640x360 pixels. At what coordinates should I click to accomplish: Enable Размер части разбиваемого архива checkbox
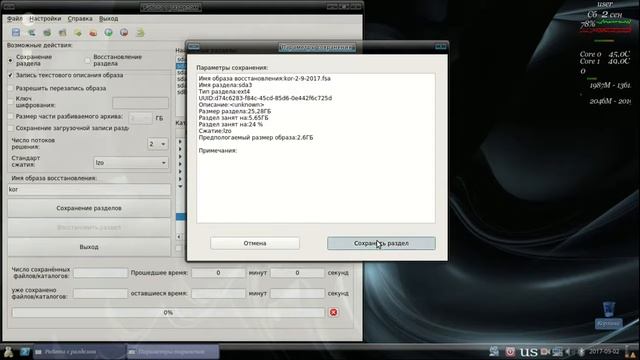(x=11, y=117)
